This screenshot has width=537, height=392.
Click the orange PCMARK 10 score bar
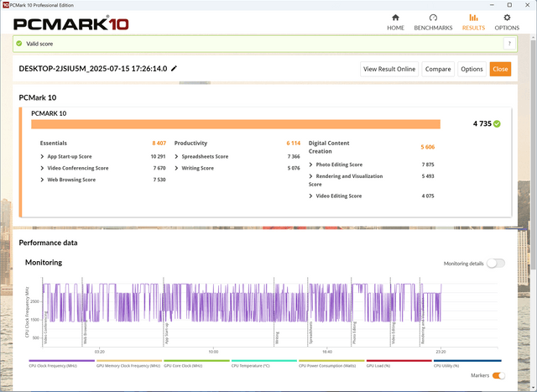236,124
